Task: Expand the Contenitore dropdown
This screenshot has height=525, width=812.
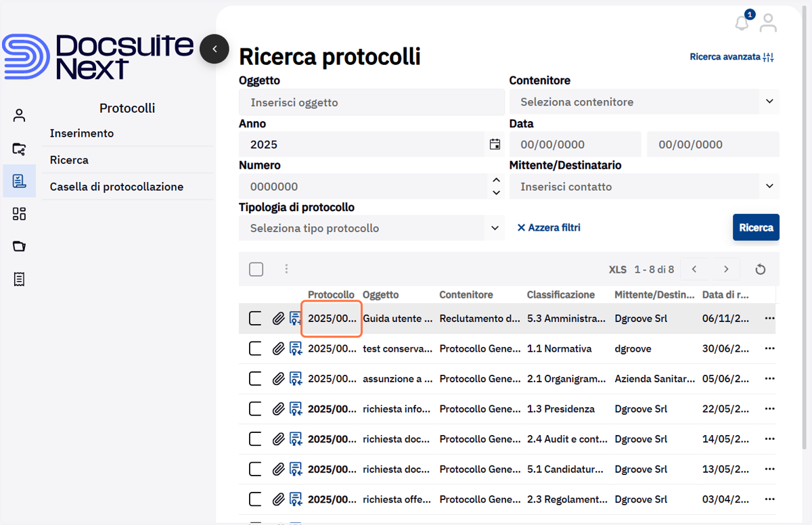Action: pos(769,101)
